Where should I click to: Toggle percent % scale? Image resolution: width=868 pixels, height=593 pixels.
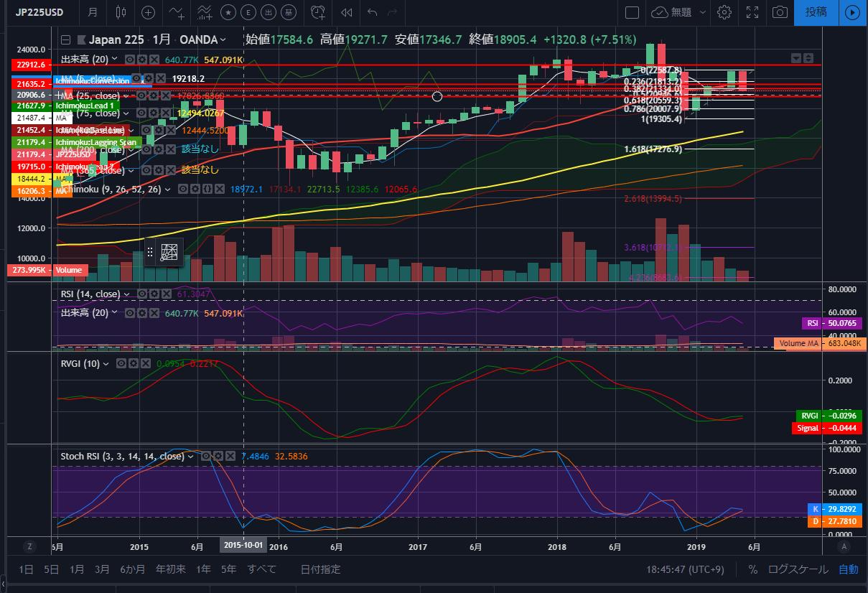pos(752,569)
